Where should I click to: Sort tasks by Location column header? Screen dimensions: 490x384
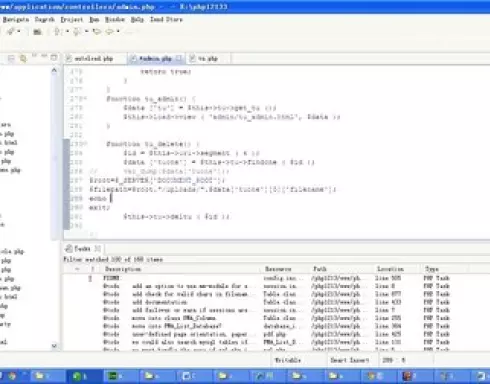pyautogui.click(x=390, y=269)
